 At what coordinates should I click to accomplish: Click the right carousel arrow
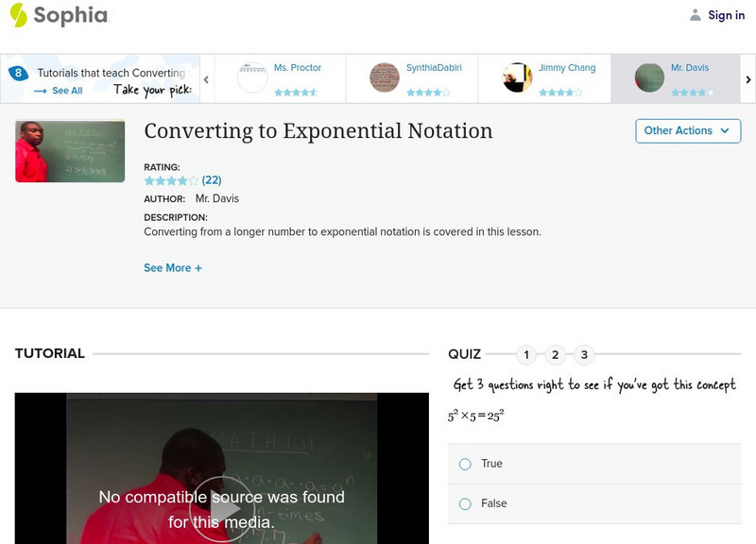[x=747, y=80]
